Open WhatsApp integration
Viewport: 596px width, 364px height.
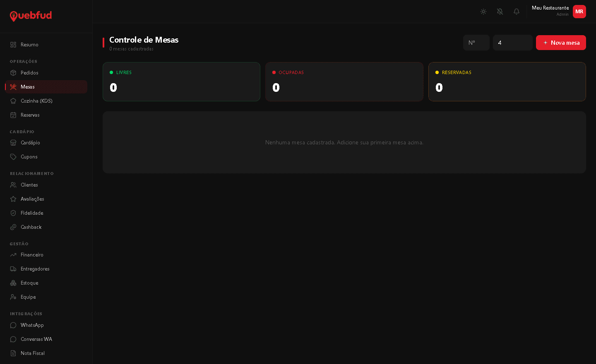pos(46,325)
